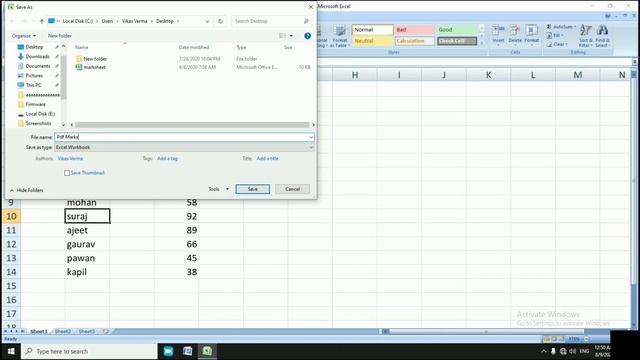Click the Windows taskbar search box
The image size is (640, 360).
[x=89, y=351]
